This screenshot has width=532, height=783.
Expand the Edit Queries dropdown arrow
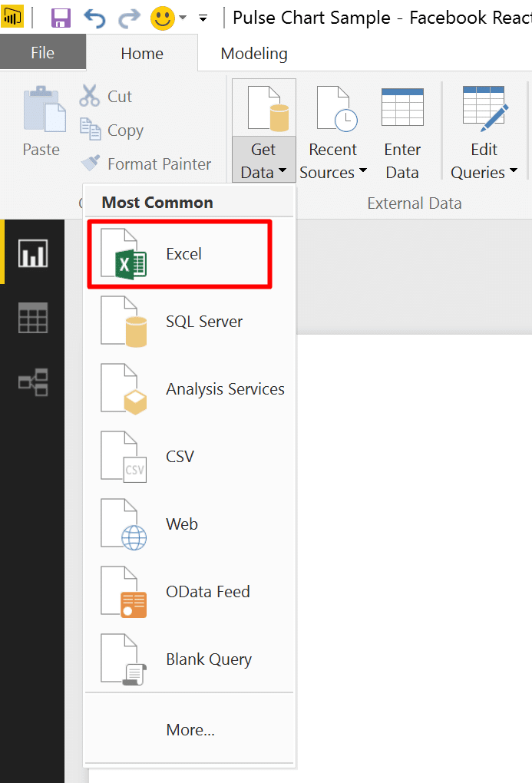click(x=514, y=170)
